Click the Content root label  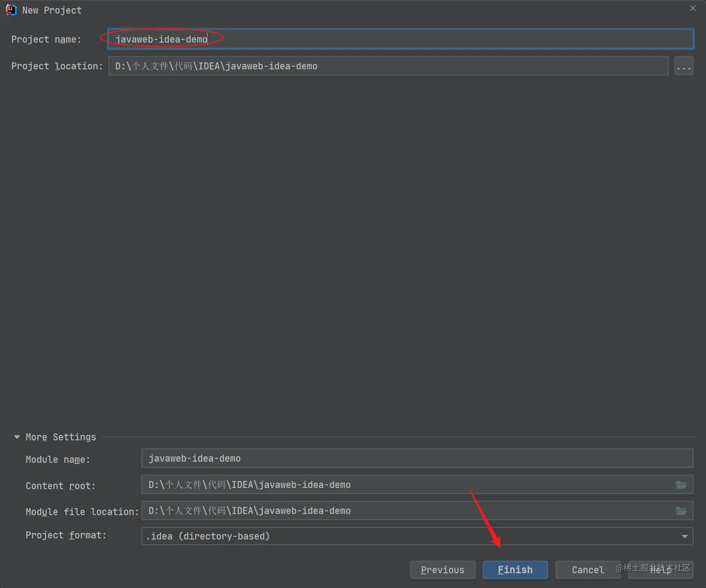point(61,486)
